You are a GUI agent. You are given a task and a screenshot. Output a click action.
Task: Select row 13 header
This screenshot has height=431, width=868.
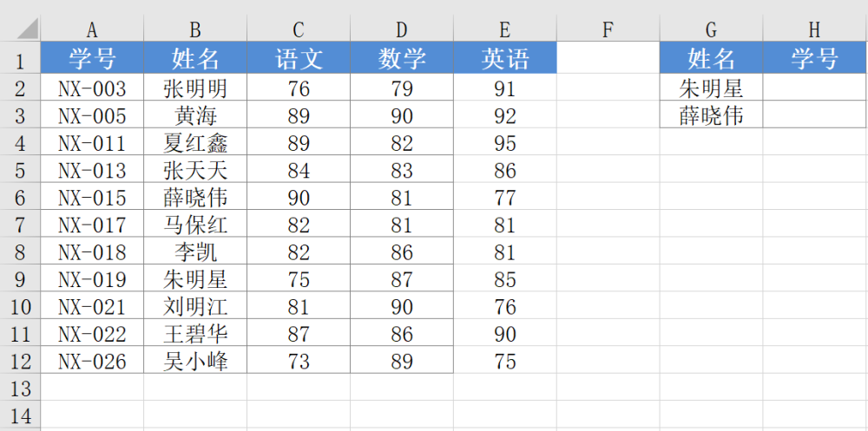[20, 388]
